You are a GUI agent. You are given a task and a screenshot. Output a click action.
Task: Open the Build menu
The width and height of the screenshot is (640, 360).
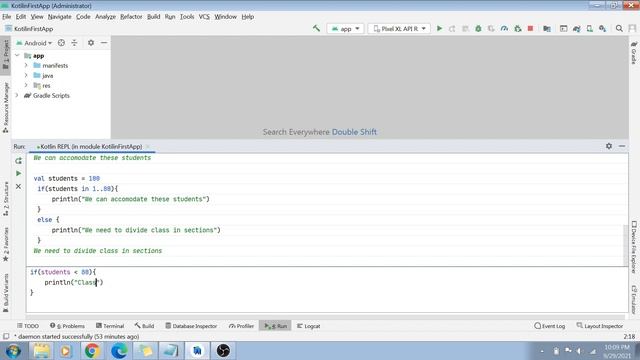(x=153, y=17)
